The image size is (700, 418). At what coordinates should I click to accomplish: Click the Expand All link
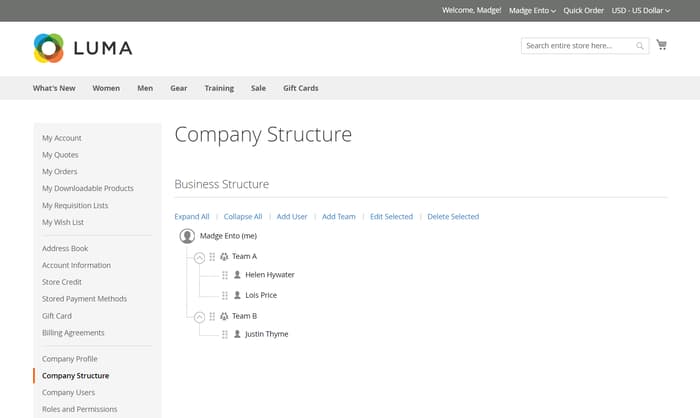(192, 216)
